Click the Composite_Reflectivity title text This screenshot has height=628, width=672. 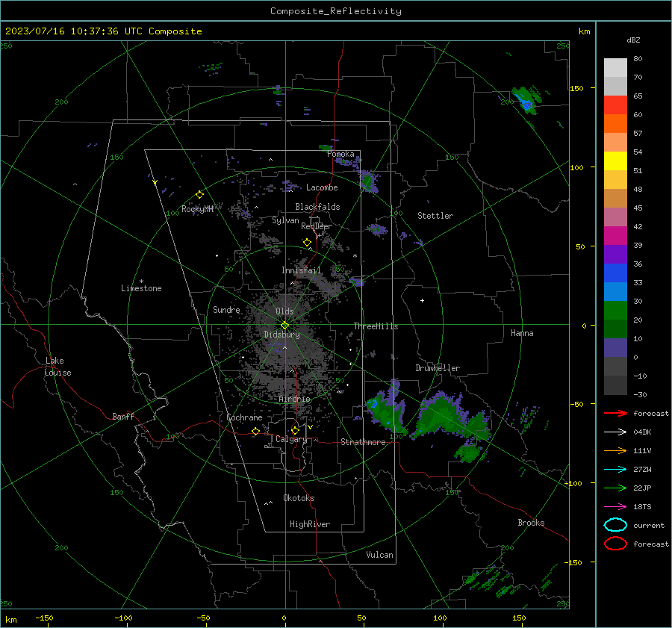(x=335, y=11)
